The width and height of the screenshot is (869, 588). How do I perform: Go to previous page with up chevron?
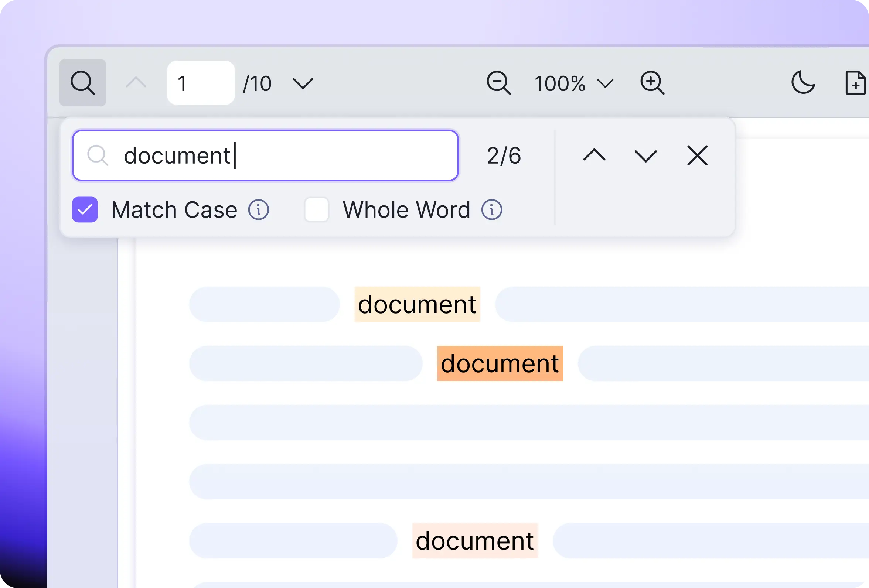pyautogui.click(x=136, y=83)
